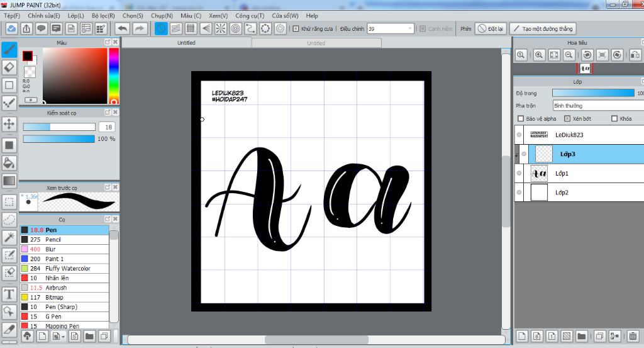Choose the Magic Wand tool
Screen dimensions: 644x348
(9, 237)
